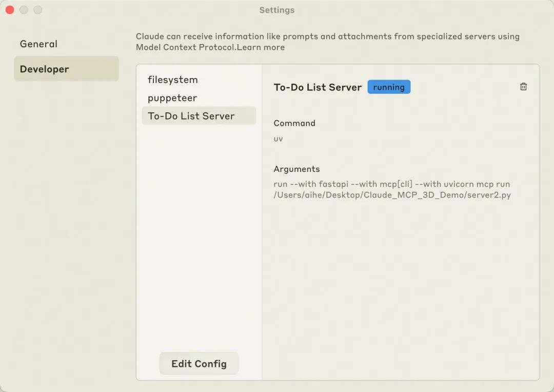Viewport: 554px width, 392px height.
Task: Click the trash icon to delete the server
Action: (x=523, y=87)
